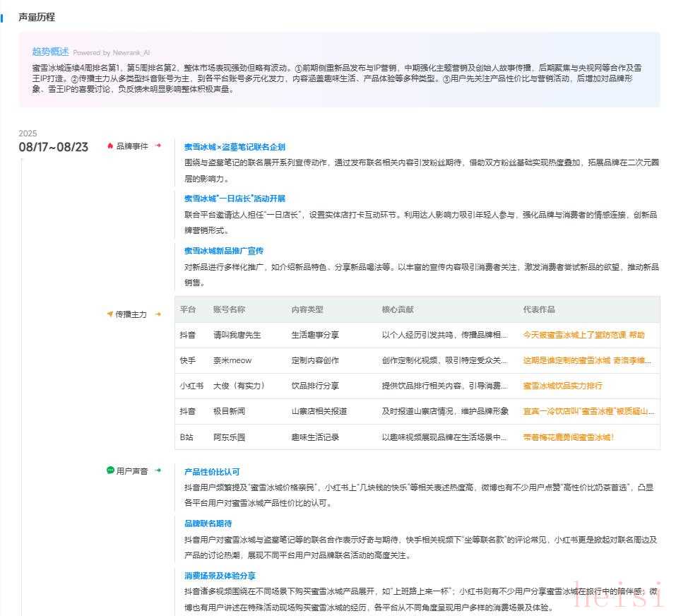Click the cell 提供饮品排行相关内容，引导消费...
Image resolution: width=676 pixels, height=616 pixels.
pyautogui.click(x=445, y=386)
